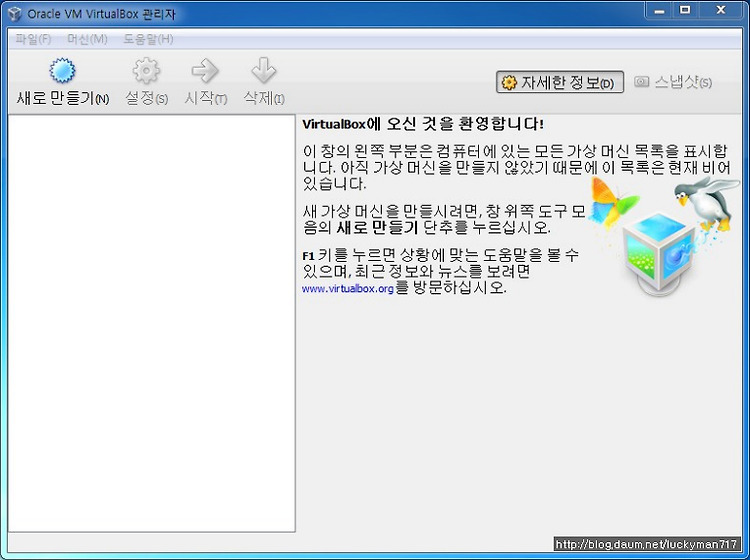750x560 pixels.
Task: Click the 삭제 (Delete) down-arrow icon
Action: 264,71
